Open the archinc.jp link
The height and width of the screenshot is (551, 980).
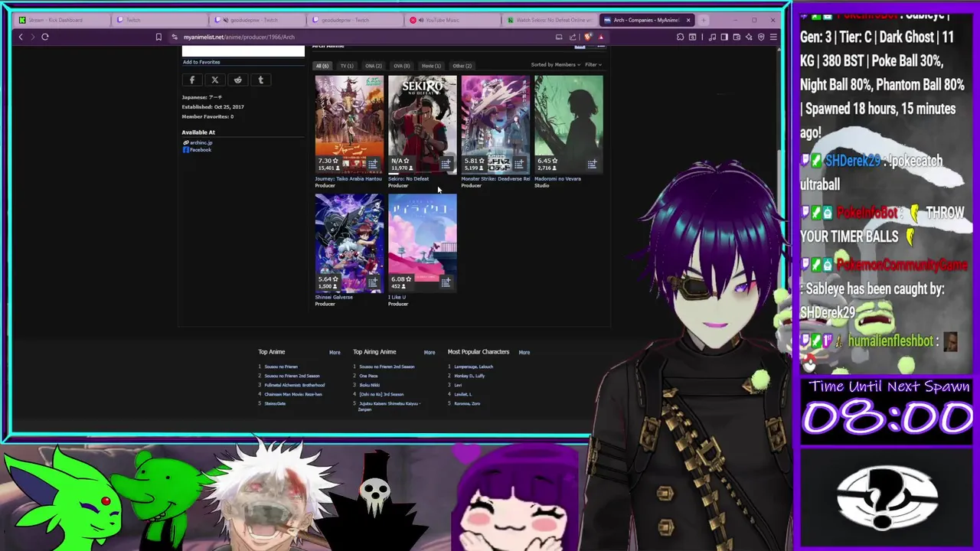(x=201, y=143)
